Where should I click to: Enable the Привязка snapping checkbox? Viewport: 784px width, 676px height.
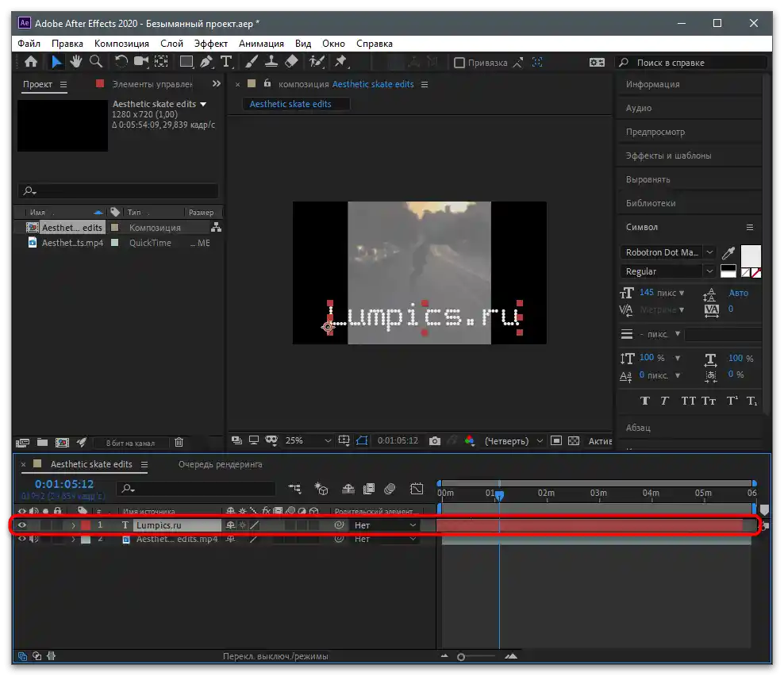pyautogui.click(x=459, y=63)
